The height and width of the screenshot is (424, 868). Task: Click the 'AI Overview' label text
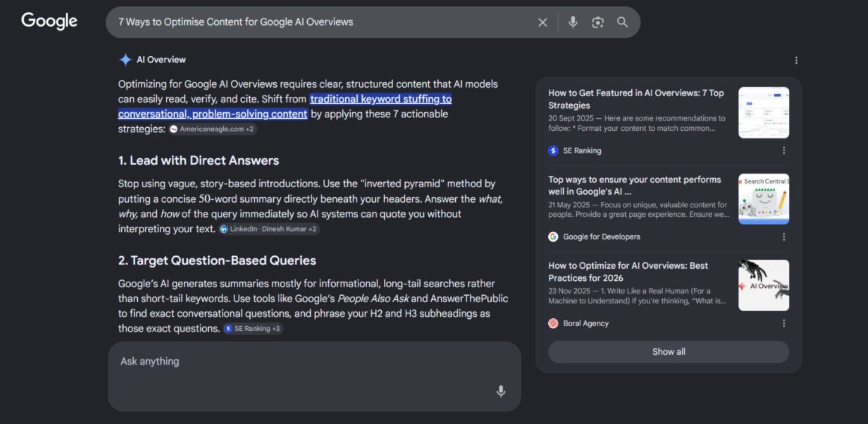tap(161, 60)
